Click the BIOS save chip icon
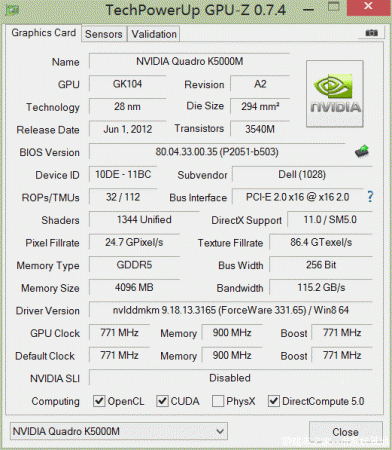The width and height of the screenshot is (392, 450). (362, 151)
